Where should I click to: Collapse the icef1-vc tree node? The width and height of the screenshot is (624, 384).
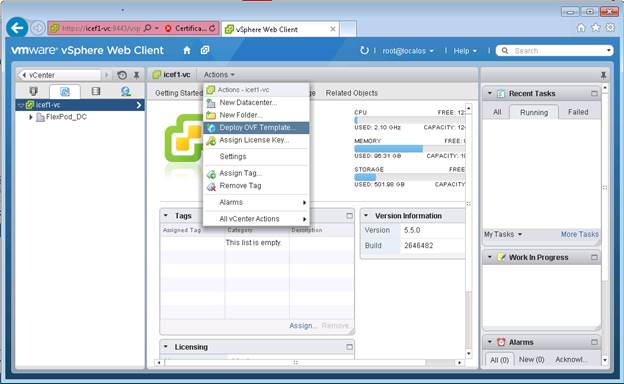(21, 105)
